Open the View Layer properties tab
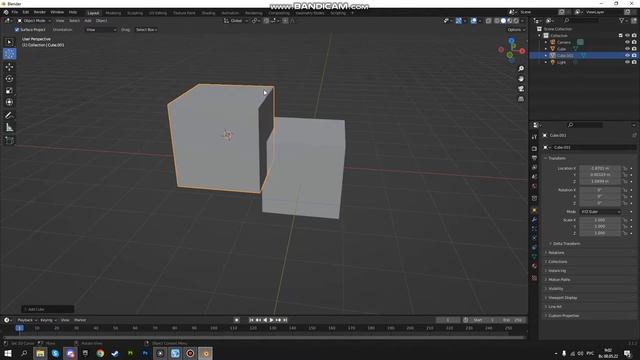Viewport: 640px width, 360px height. 534,167
